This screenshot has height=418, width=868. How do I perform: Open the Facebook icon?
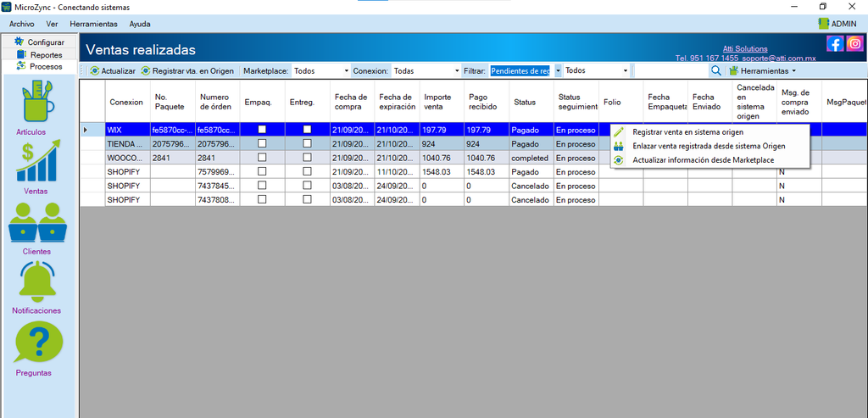[x=835, y=43]
